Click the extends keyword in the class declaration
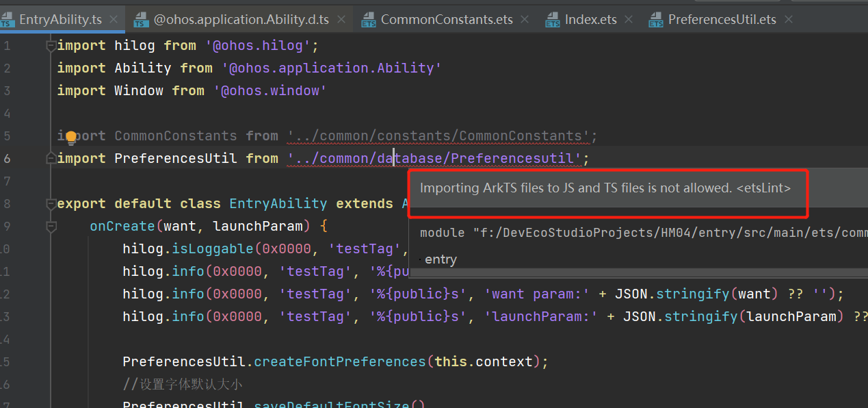 (365, 204)
